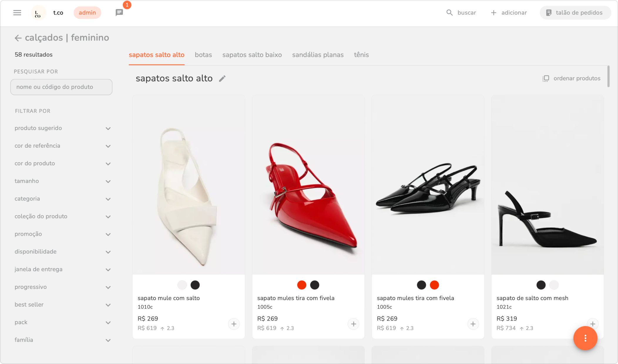This screenshot has height=364, width=618.
Task: Open the sandálias planas tab
Action: click(x=318, y=55)
